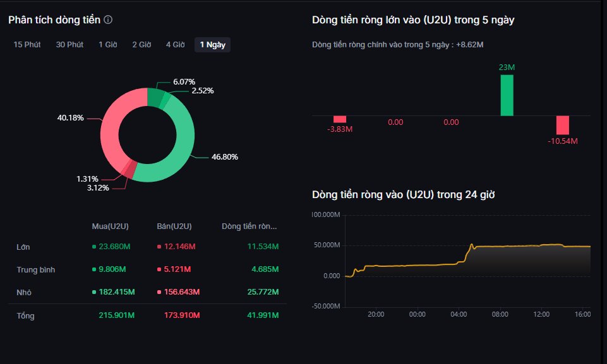
Task: Click the info icon beside Phân tích dòng tiền
Action: pos(109,20)
